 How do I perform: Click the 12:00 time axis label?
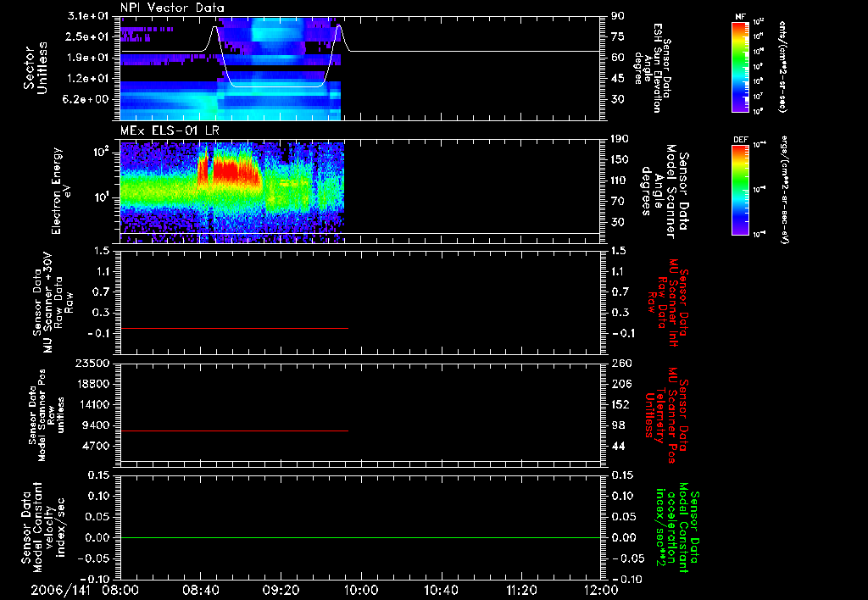601,590
